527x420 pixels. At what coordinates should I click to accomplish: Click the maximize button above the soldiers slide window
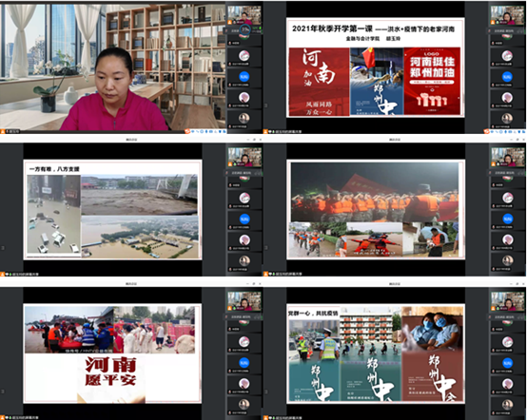(x=517, y=140)
